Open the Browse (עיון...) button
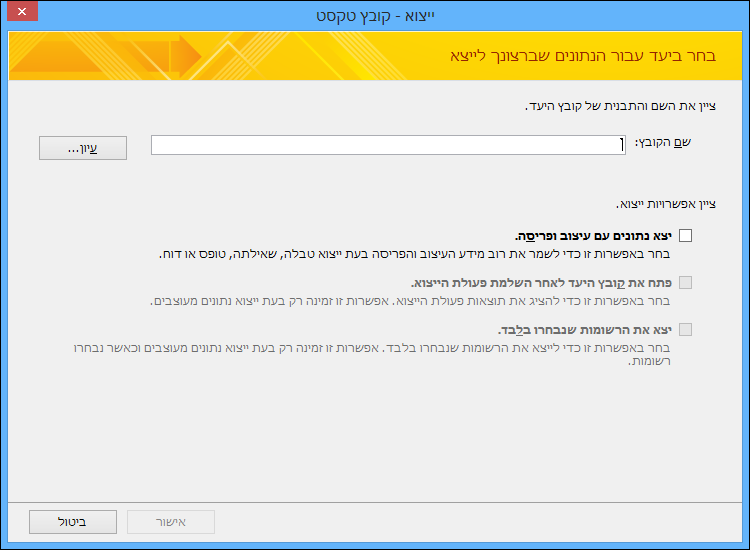 pyautogui.click(x=83, y=148)
